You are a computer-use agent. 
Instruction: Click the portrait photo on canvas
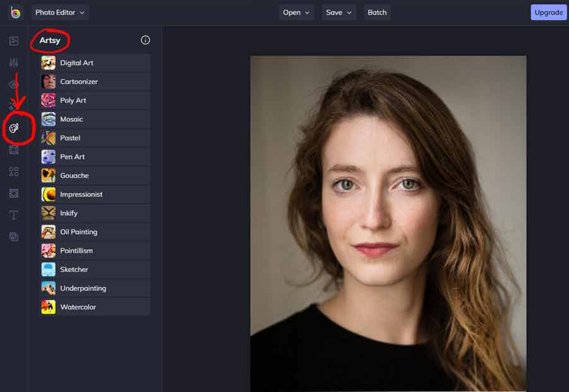click(x=388, y=223)
